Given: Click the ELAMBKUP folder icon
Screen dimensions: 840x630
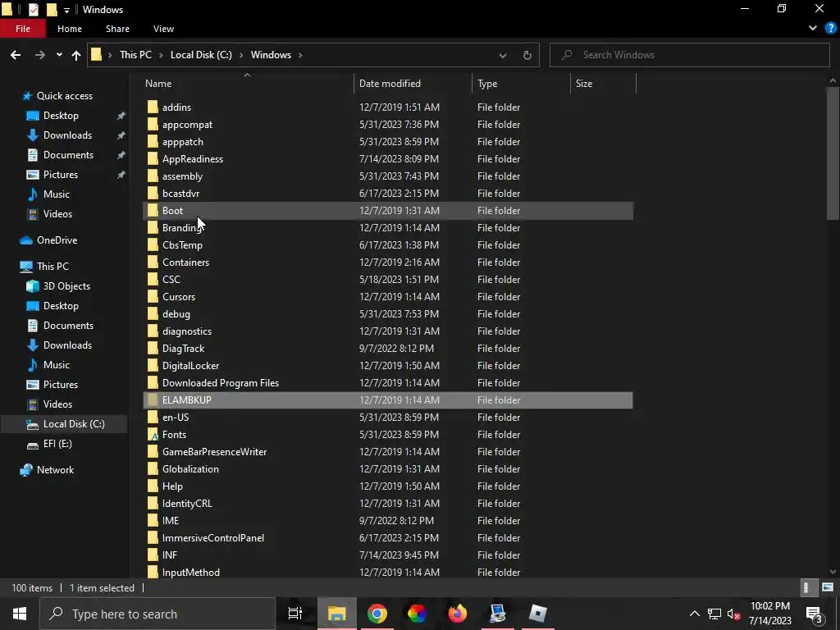Looking at the screenshot, I should 153,400.
